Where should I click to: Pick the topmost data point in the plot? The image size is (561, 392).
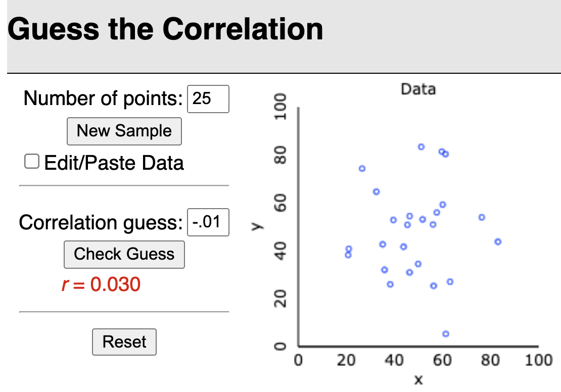422,146
